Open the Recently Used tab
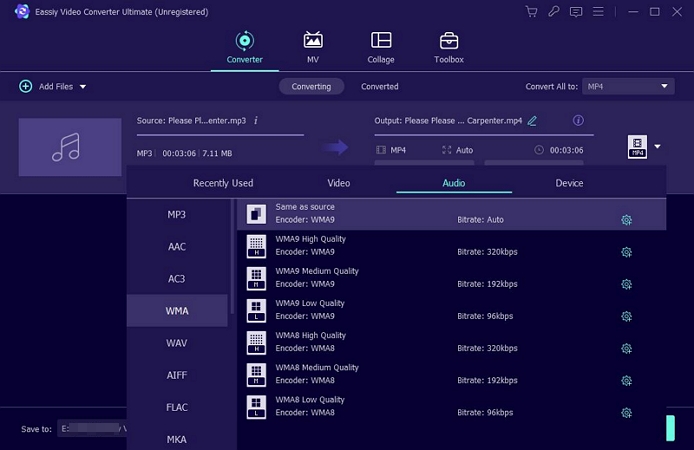The width and height of the screenshot is (694, 450). 223,183
